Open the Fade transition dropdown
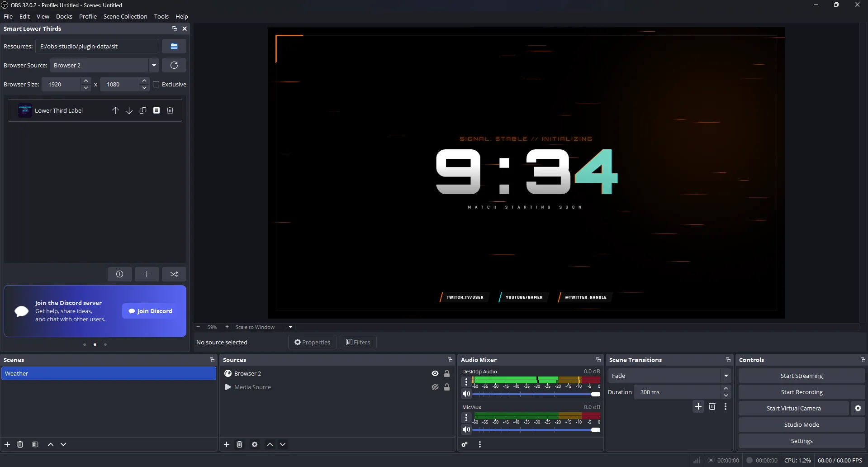Image resolution: width=868 pixels, height=467 pixels. click(x=726, y=376)
